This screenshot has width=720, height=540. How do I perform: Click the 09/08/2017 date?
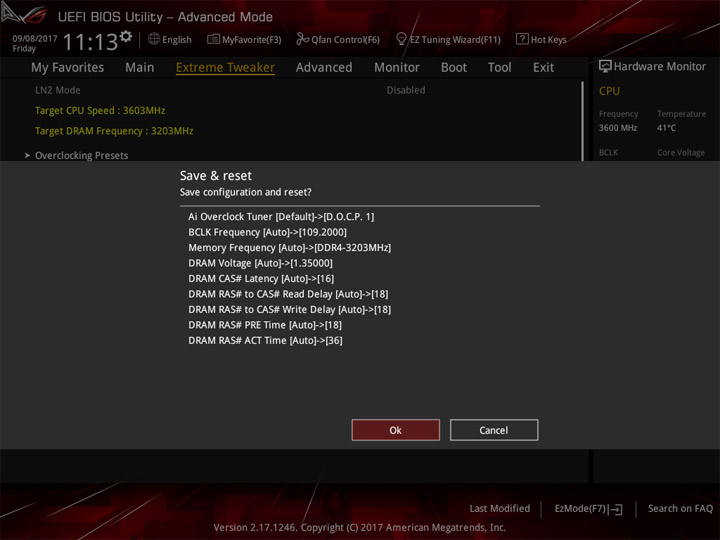point(35,39)
